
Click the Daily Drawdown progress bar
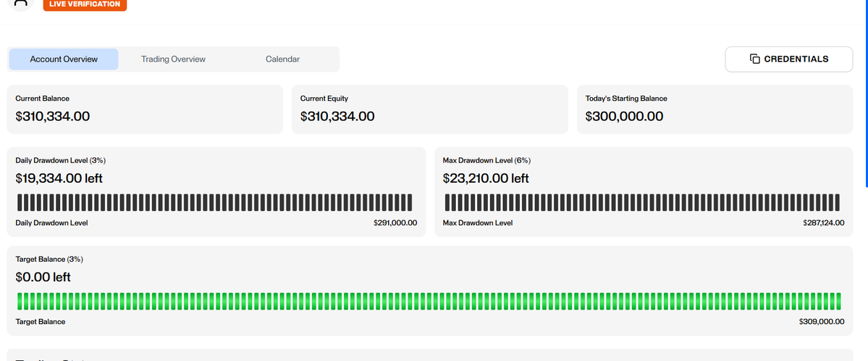[x=215, y=202]
